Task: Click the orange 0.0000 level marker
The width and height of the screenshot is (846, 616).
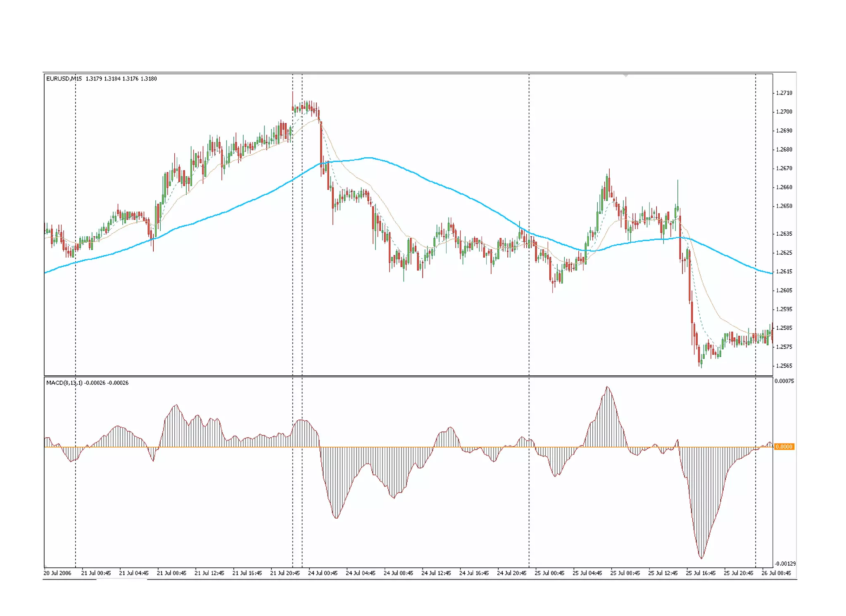Action: (x=784, y=447)
